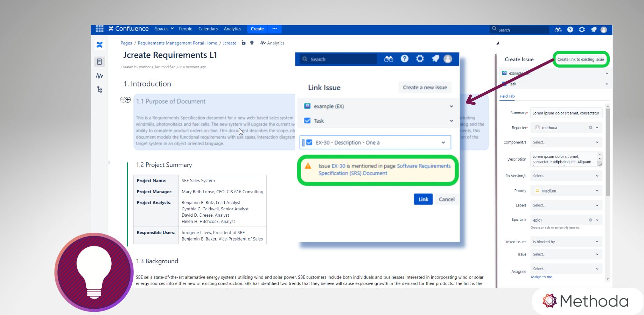Clear the Reporter field with its x icon
This screenshot has height=315, width=644.
click(590, 128)
